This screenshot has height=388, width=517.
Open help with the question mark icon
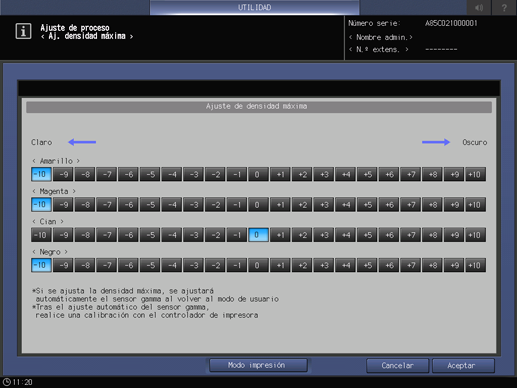(504, 7)
